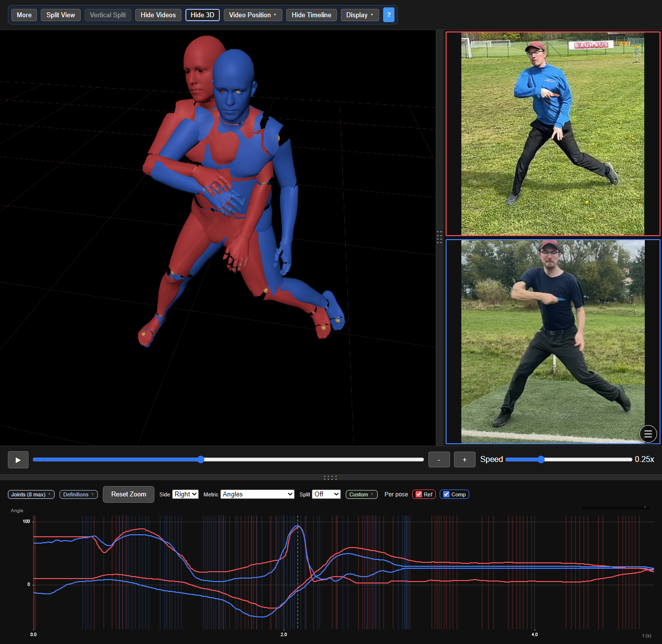This screenshot has height=644, width=662.
Task: Click the minus timeline zoom button
Action: coord(439,460)
